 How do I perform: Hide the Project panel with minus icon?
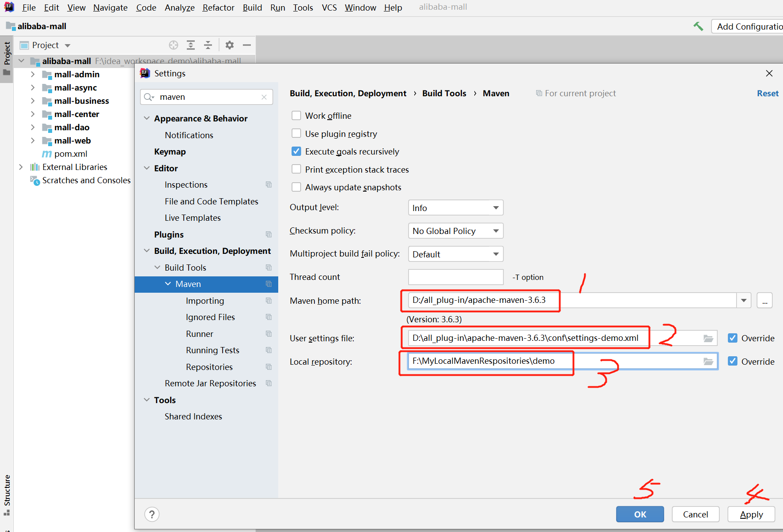(x=247, y=45)
